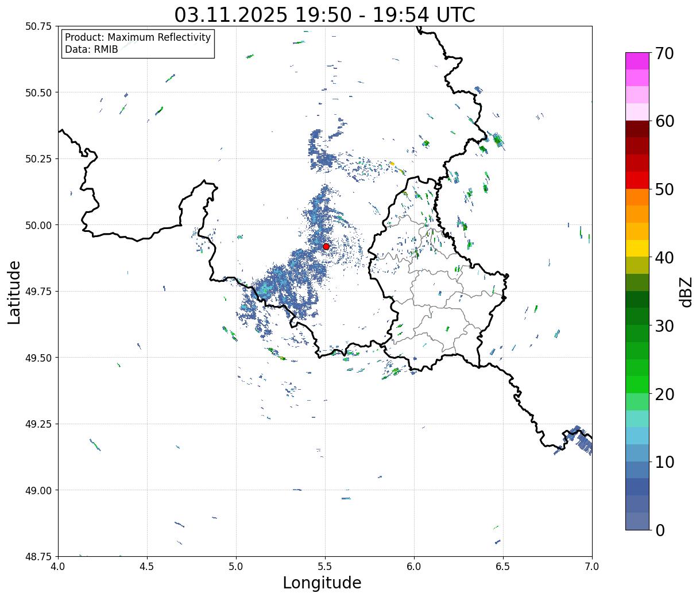Pick the yellow swatch just above 40
Image resolution: width=700 pixels, height=597 pixels.
pyautogui.click(x=637, y=248)
